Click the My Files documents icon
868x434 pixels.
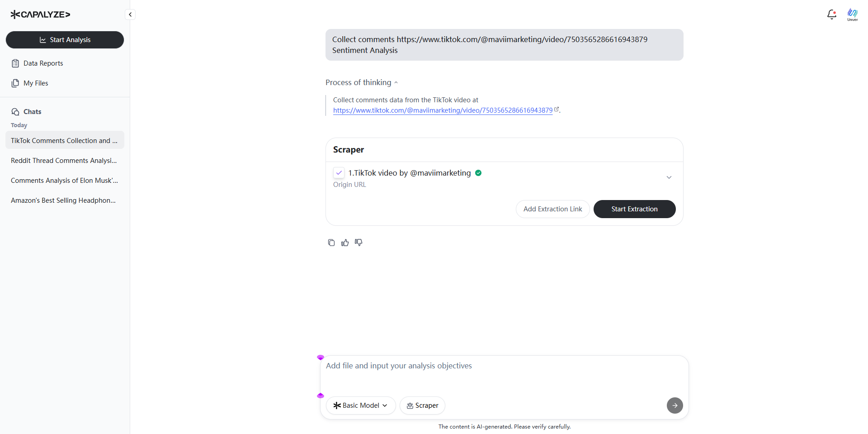coord(15,83)
